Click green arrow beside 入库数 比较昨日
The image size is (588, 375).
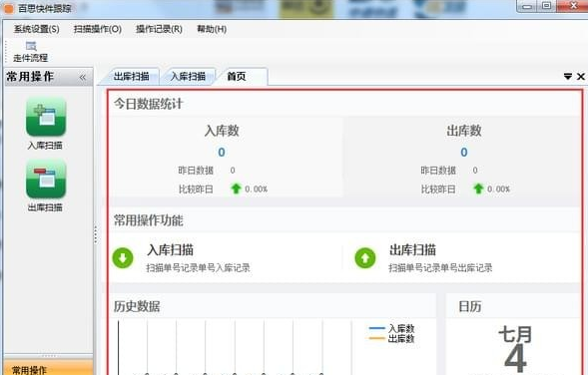tap(236, 188)
